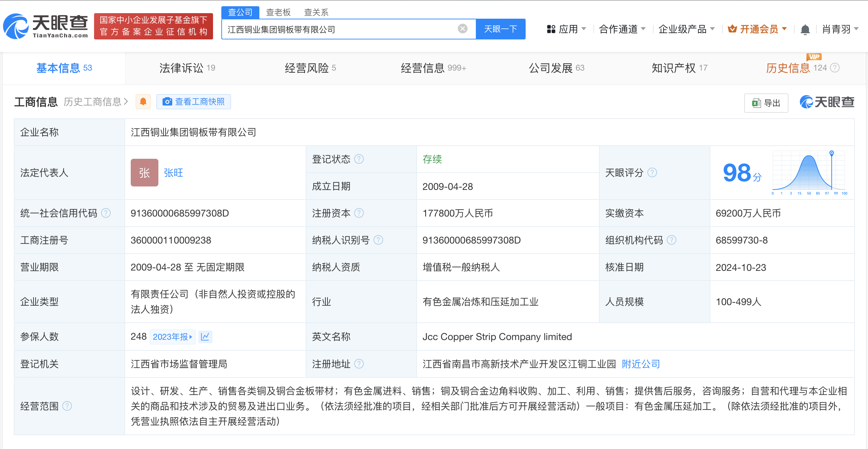Screen dimensions: 868x449
Task: Open the 肖青羽 user account menu
Action: click(840, 29)
